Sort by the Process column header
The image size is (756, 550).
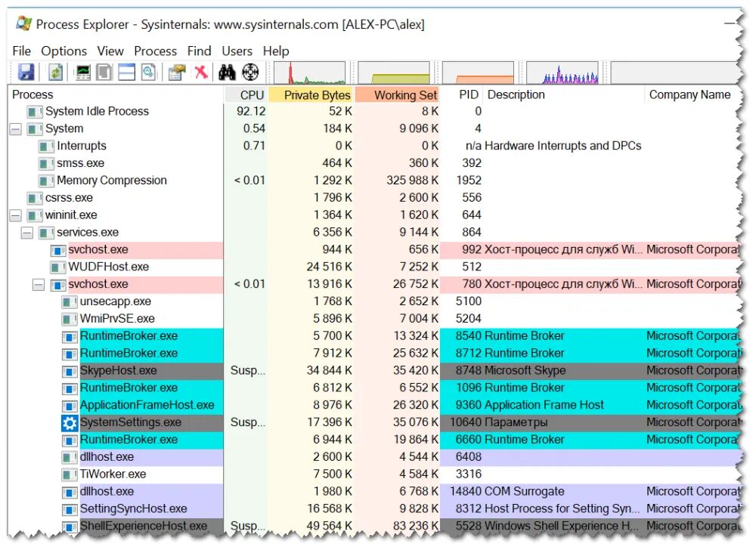116,95
